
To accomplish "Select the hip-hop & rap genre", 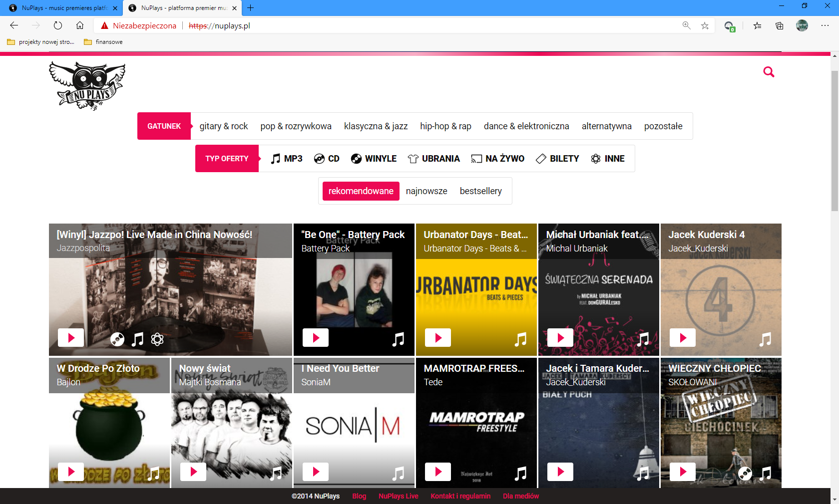I will [x=445, y=126].
